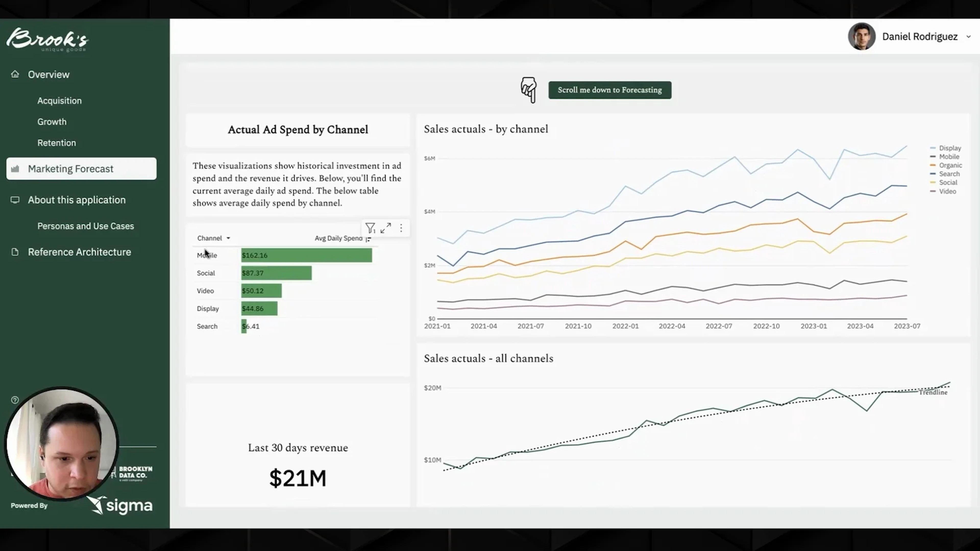Select the Marketing Forecast menu item
This screenshot has height=551, width=980.
(81, 168)
